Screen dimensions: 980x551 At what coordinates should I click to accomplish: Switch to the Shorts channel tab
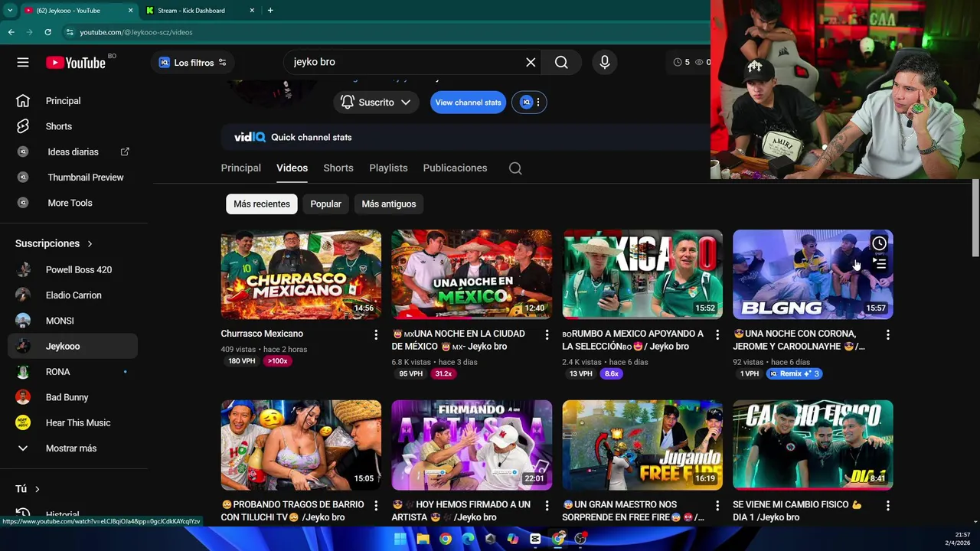[x=338, y=168]
